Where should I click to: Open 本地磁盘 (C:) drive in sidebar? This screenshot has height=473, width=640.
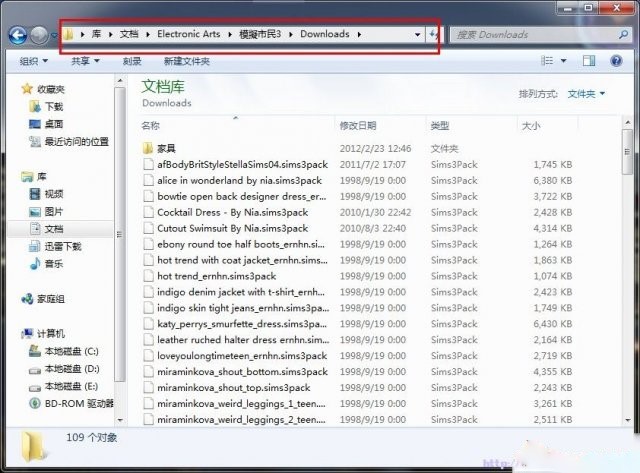(70, 351)
